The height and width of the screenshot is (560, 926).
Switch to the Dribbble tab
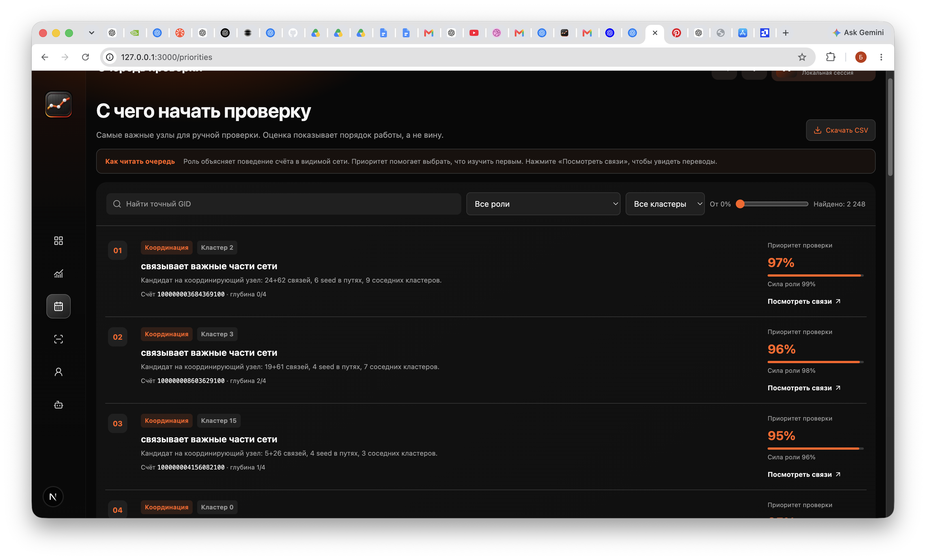496,33
